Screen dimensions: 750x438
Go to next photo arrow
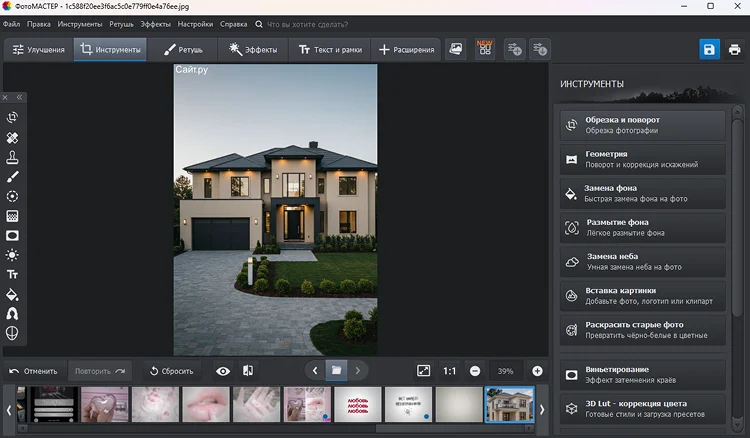click(357, 371)
